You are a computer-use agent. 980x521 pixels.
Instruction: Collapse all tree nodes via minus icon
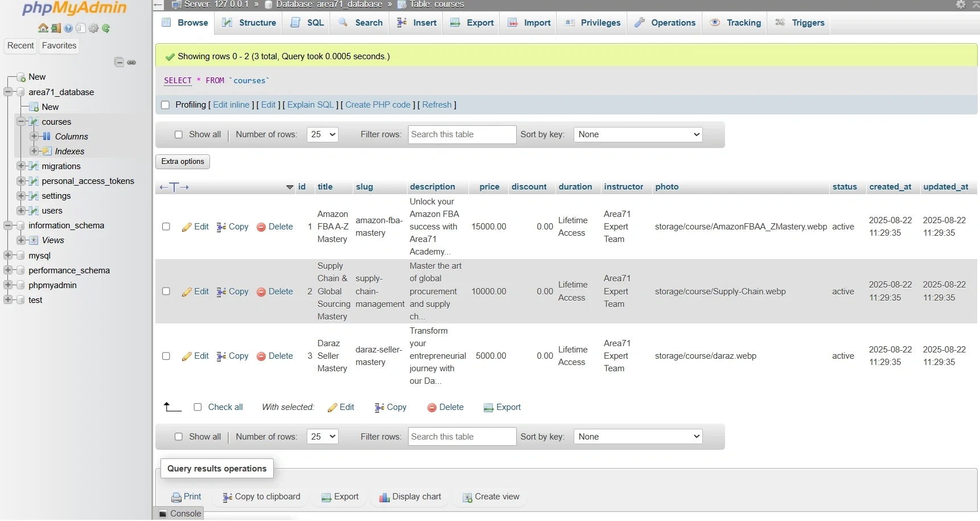[120, 63]
